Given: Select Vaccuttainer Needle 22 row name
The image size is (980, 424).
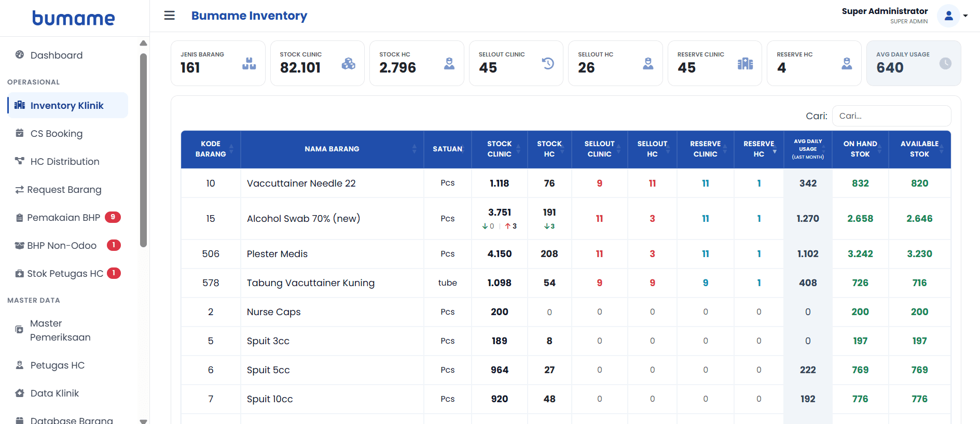Looking at the screenshot, I should tap(301, 183).
